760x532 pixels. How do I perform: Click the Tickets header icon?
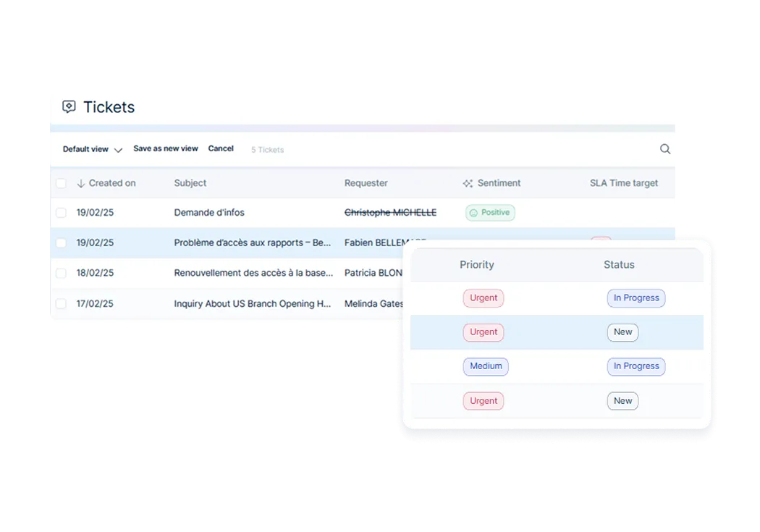click(69, 106)
